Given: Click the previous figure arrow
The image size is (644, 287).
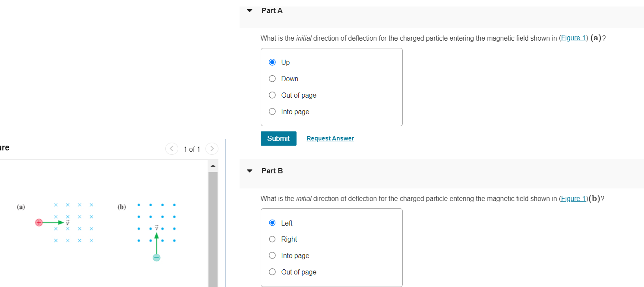Looking at the screenshot, I should [x=171, y=149].
